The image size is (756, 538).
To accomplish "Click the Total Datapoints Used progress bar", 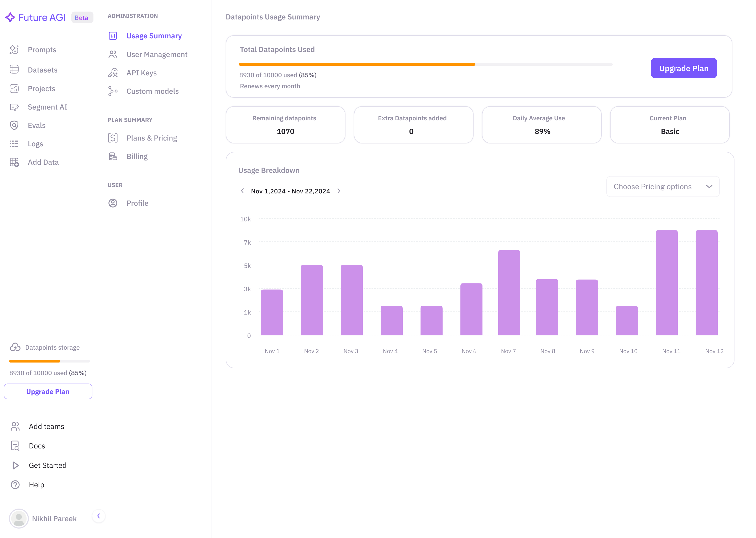I will pos(425,64).
